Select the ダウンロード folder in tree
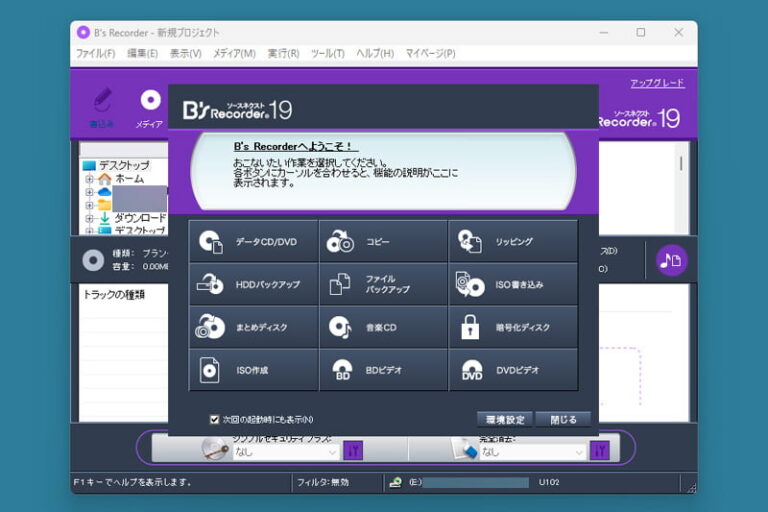The width and height of the screenshot is (768, 512). (140, 218)
